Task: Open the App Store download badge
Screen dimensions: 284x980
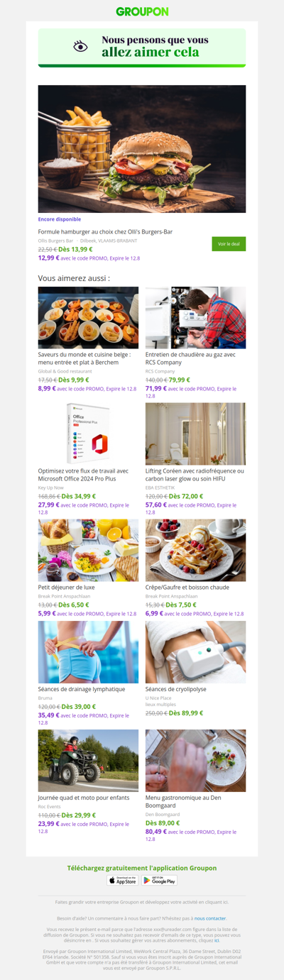Action: 123,880
